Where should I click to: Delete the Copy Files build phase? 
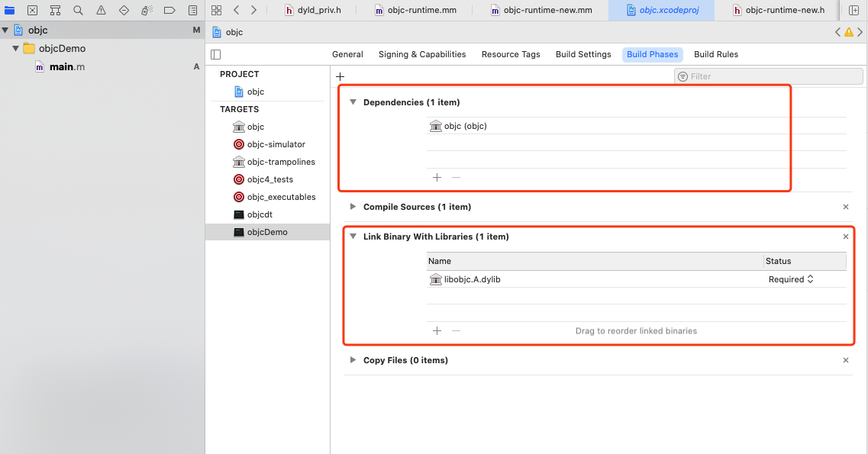(845, 360)
